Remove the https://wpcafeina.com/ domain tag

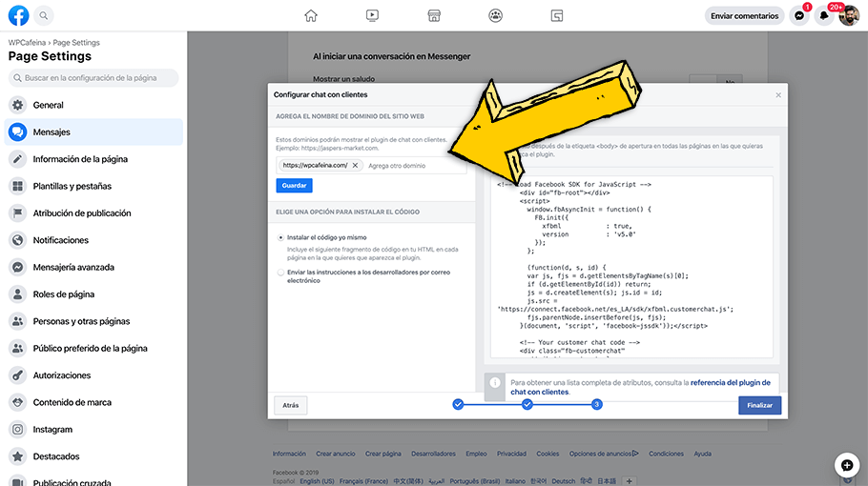pyautogui.click(x=356, y=165)
